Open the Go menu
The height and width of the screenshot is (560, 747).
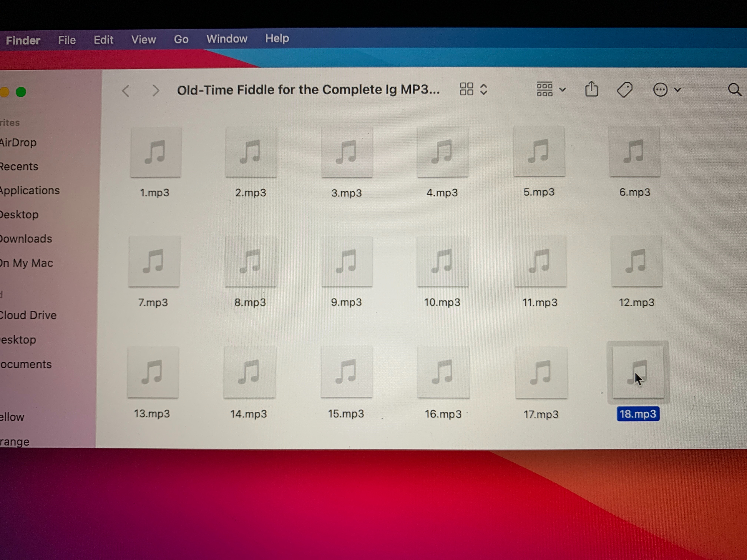[x=181, y=39]
